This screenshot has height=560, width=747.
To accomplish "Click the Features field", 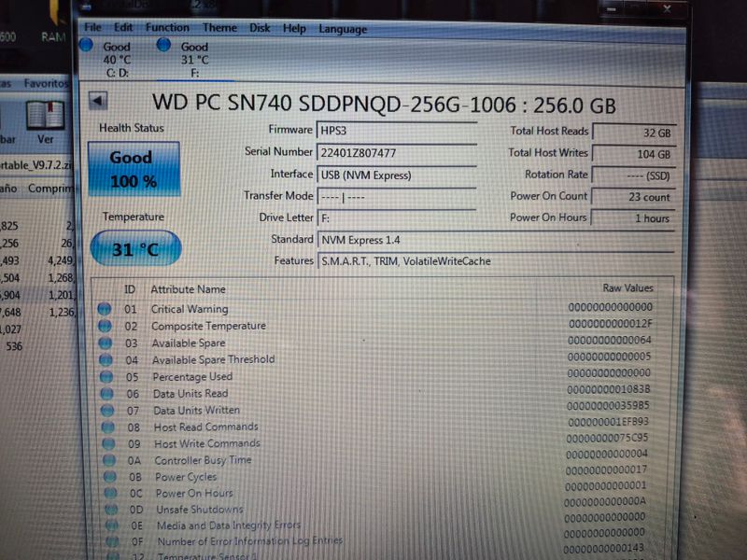I will click(x=496, y=261).
